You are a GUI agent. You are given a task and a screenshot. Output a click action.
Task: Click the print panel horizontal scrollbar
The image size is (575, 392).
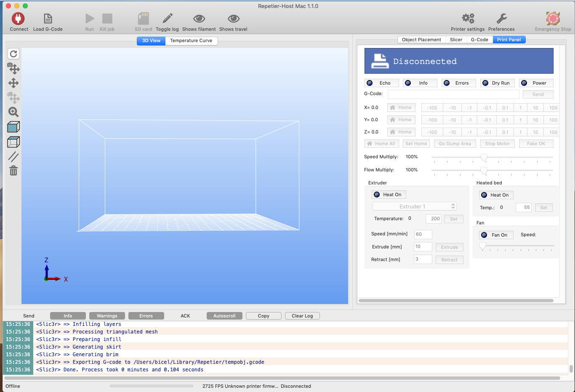pos(456,301)
